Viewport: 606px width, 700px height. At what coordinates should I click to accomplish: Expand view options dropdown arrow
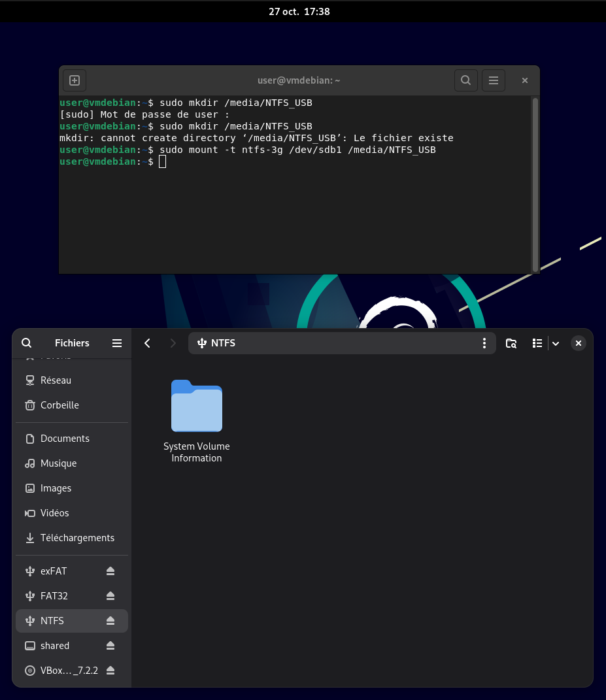click(x=556, y=343)
